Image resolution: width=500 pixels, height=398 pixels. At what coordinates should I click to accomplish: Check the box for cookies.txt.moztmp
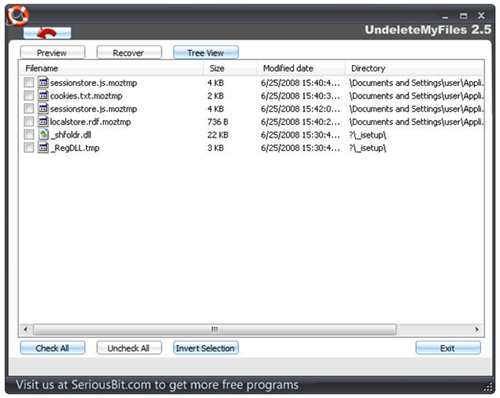[29, 96]
